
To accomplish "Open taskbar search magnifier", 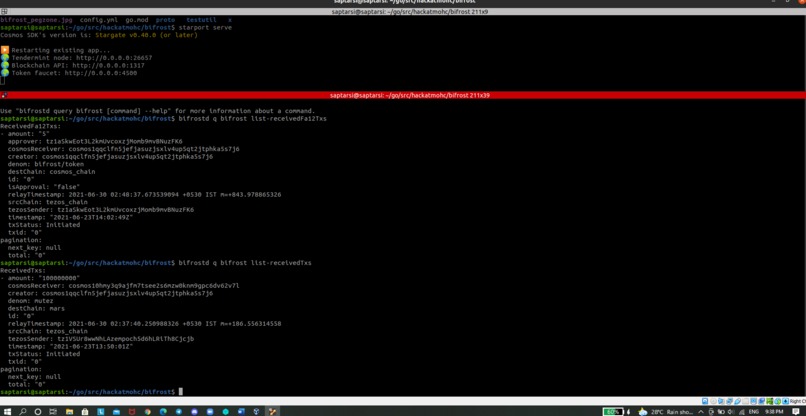I will pyautogui.click(x=23, y=412).
